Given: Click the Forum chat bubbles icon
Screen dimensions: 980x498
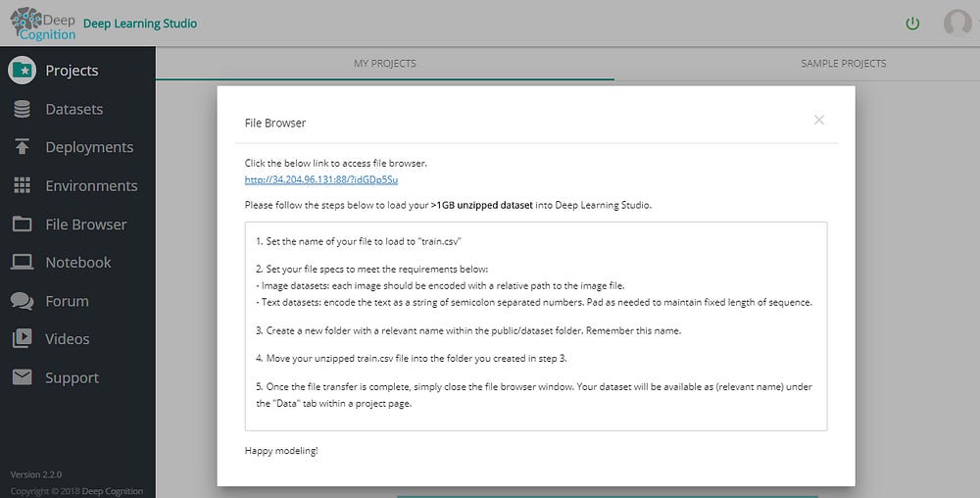Looking at the screenshot, I should 22,301.
